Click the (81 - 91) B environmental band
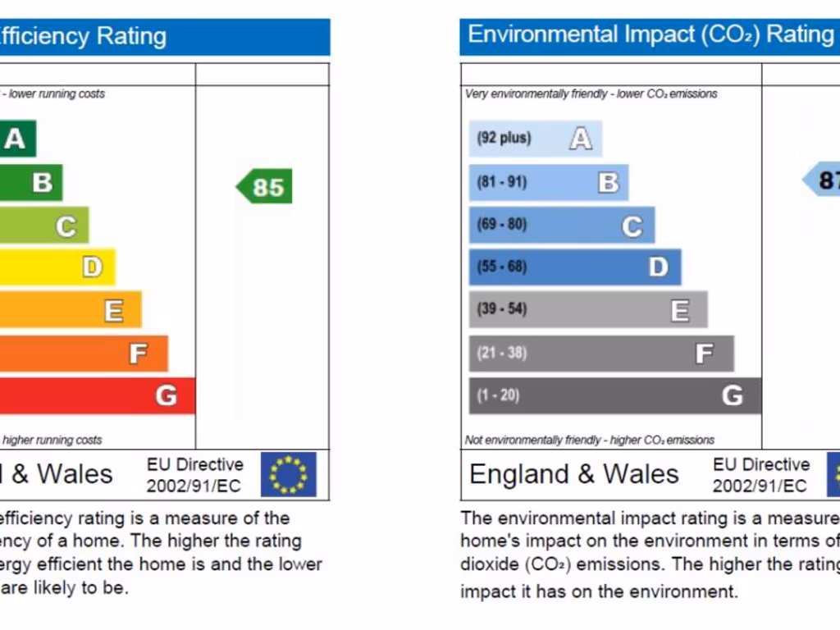Screen dimensions: 840x630 click(548, 182)
